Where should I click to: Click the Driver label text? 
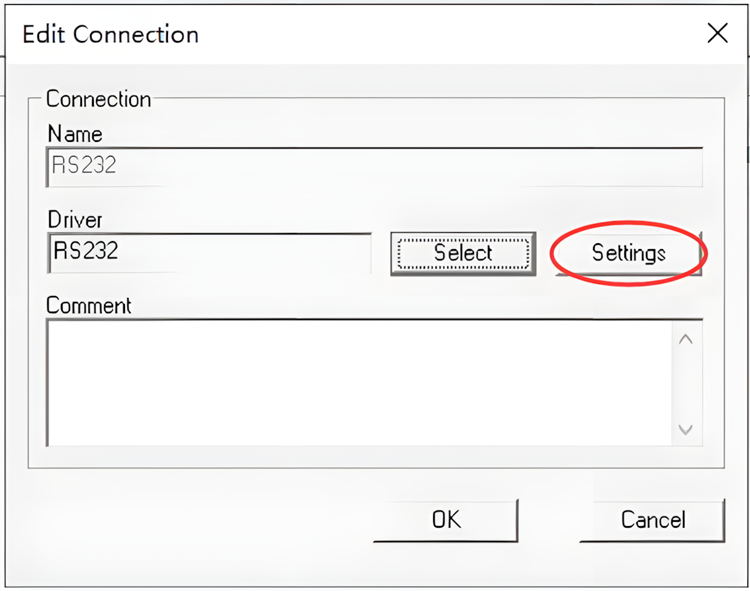(x=75, y=218)
